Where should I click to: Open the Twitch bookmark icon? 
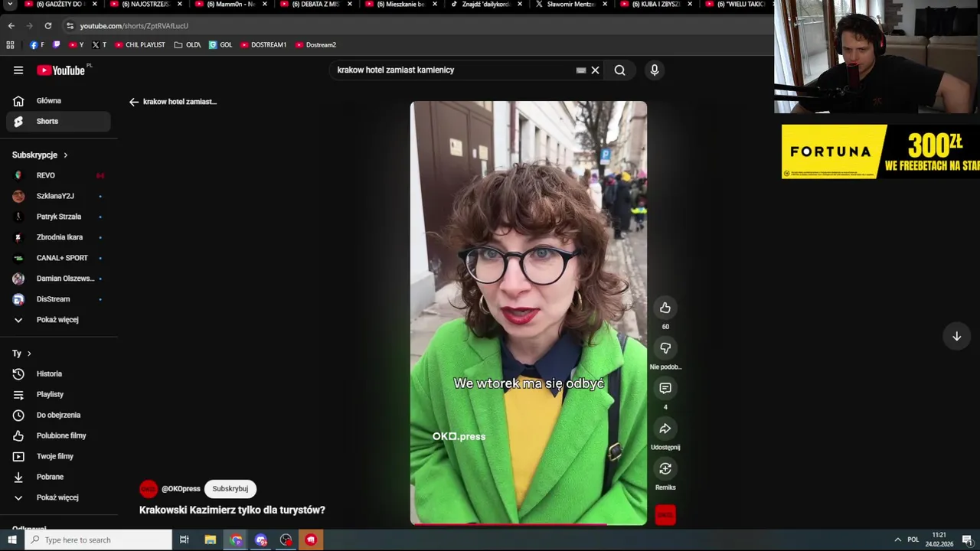click(56, 45)
